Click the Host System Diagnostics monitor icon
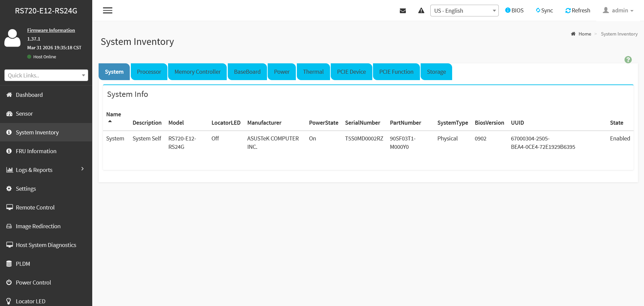This screenshot has height=306, width=644. (x=9, y=245)
